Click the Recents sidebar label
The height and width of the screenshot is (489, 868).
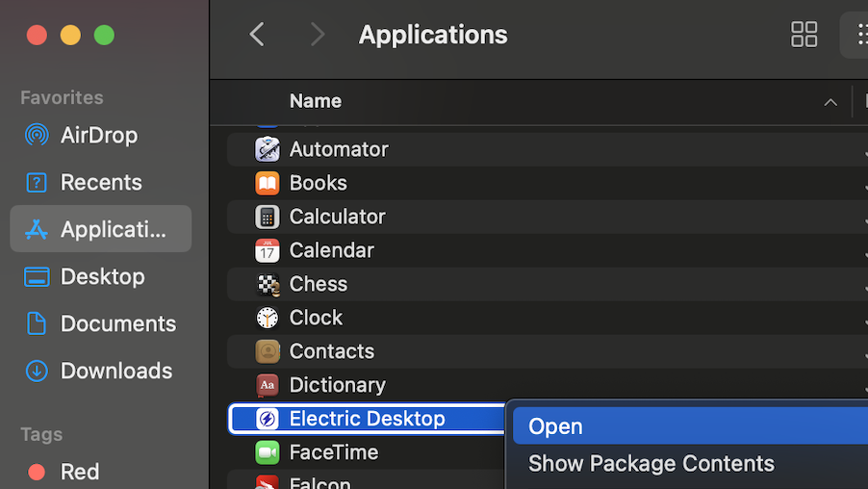click(x=101, y=182)
